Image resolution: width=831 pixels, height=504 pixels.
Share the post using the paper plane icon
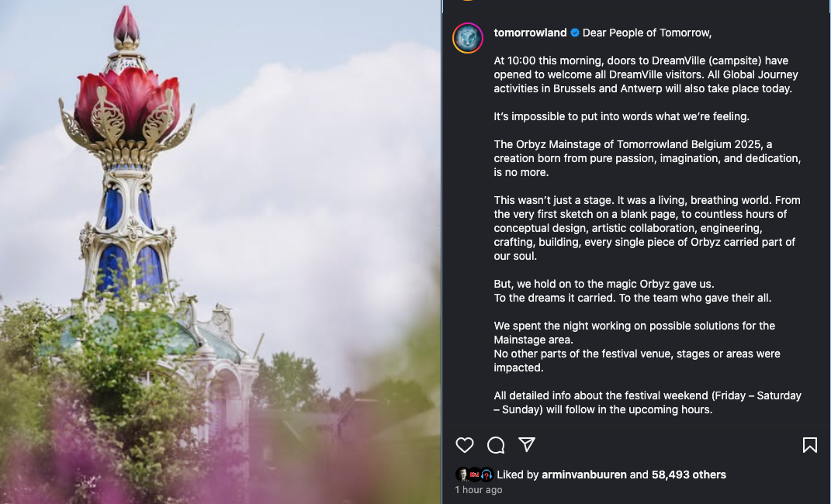[526, 444]
